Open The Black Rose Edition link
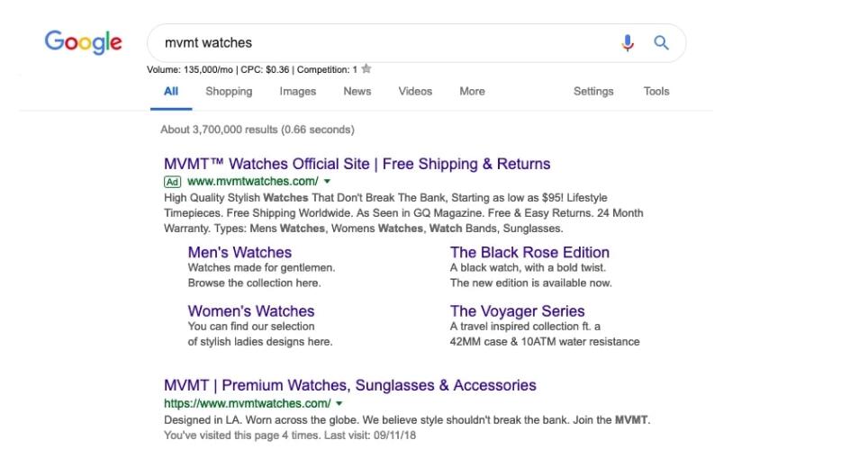The image size is (868, 476). click(x=529, y=252)
